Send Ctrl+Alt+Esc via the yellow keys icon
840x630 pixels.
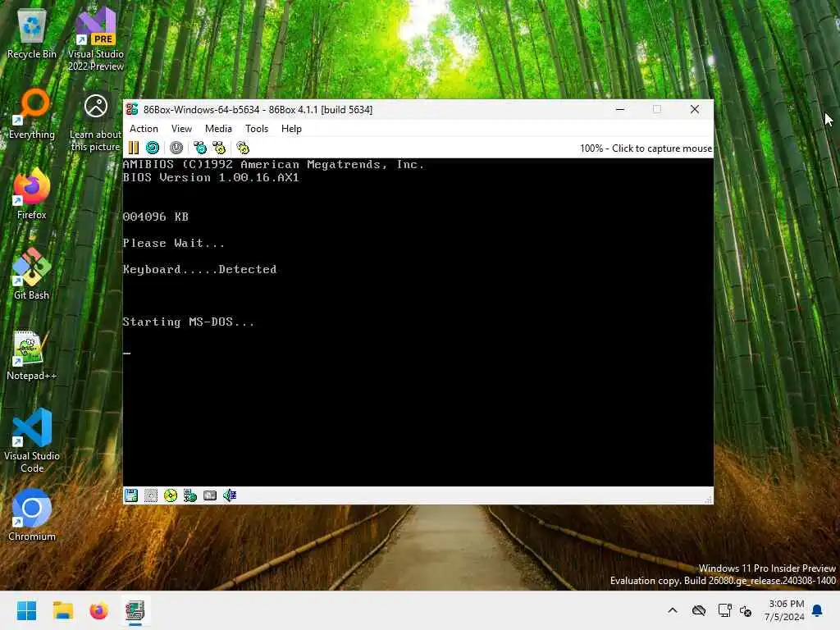(219, 148)
